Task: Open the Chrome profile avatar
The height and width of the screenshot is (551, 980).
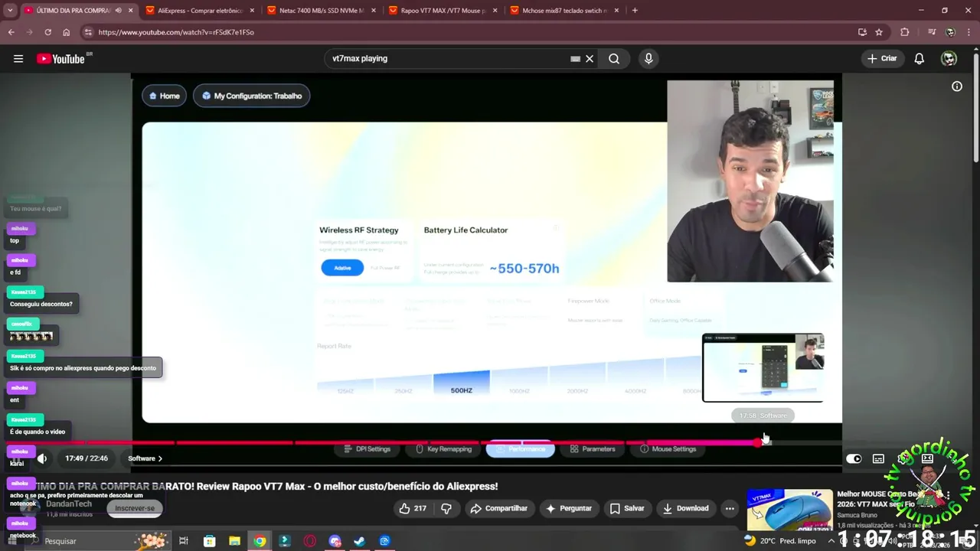Action: pos(950,32)
